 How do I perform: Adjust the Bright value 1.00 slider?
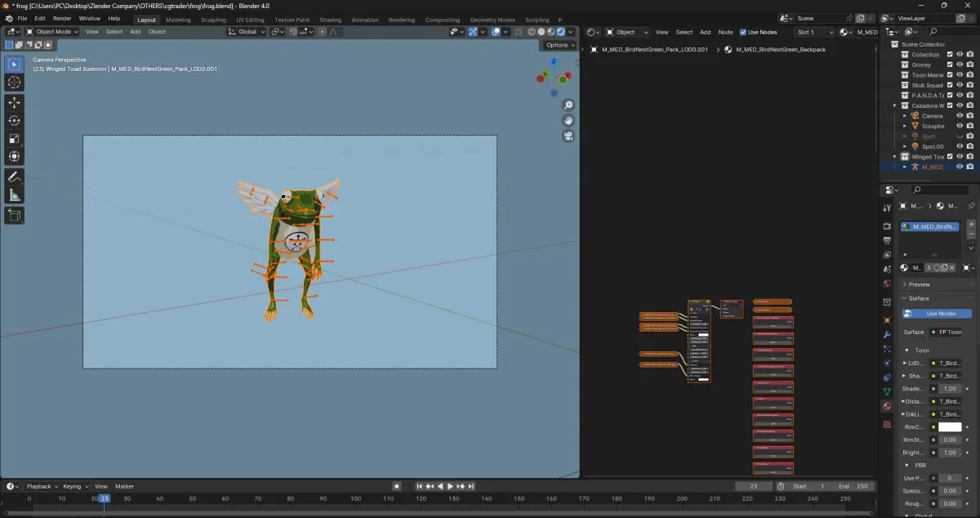point(950,452)
